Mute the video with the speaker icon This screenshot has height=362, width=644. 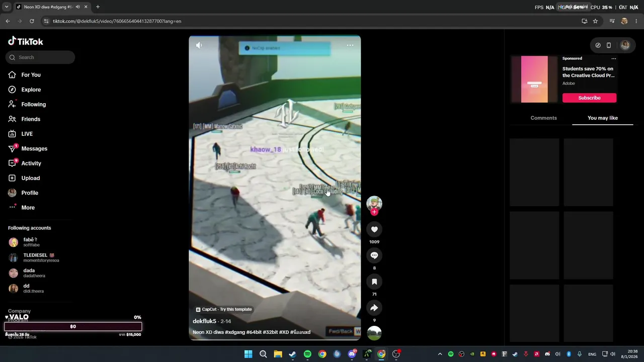[199, 45]
